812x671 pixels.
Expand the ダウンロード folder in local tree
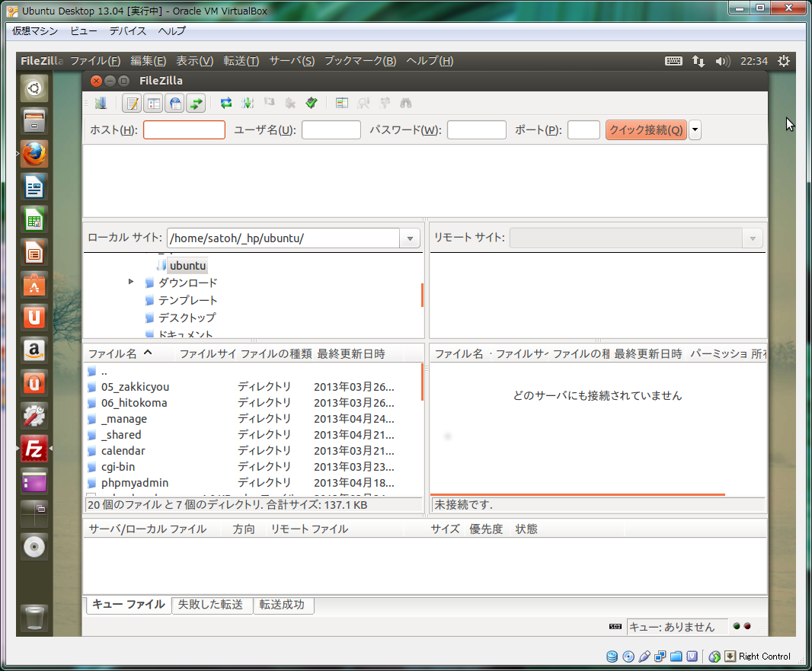[131, 282]
